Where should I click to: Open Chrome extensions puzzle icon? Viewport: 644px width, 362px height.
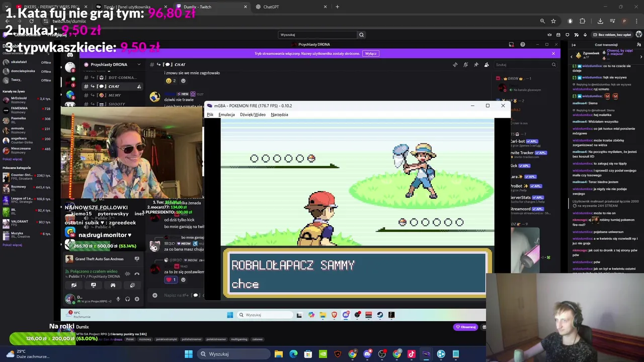[x=583, y=21]
